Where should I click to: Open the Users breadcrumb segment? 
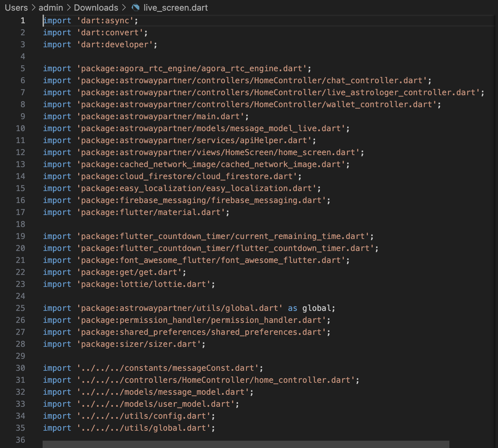(x=16, y=7)
